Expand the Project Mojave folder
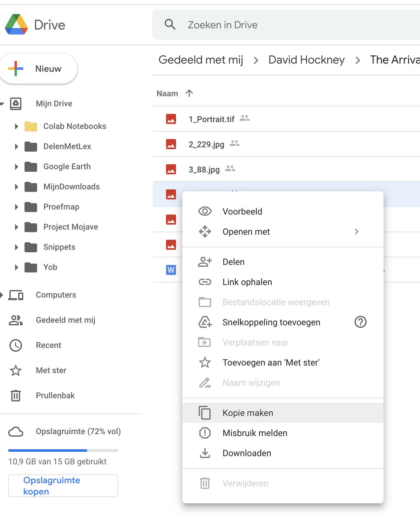 pyautogui.click(x=16, y=227)
